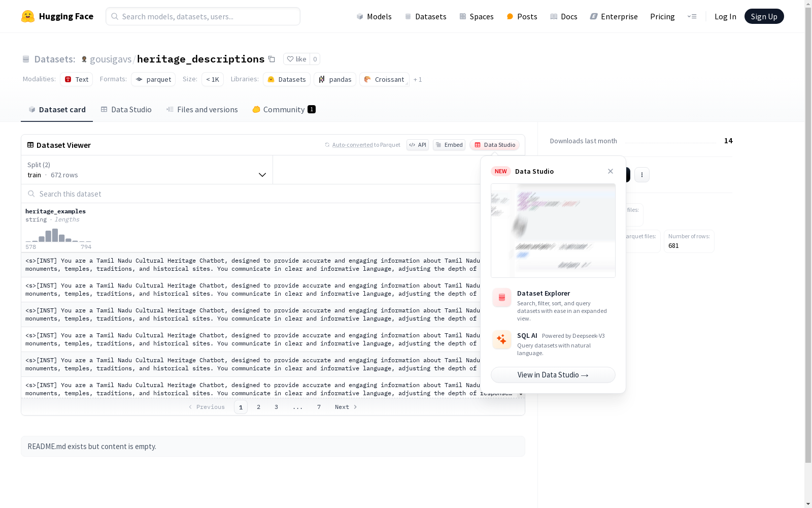Viewport: 812px width, 508px height.
Task: Click the scrollbar up arrow
Action: point(808,4)
